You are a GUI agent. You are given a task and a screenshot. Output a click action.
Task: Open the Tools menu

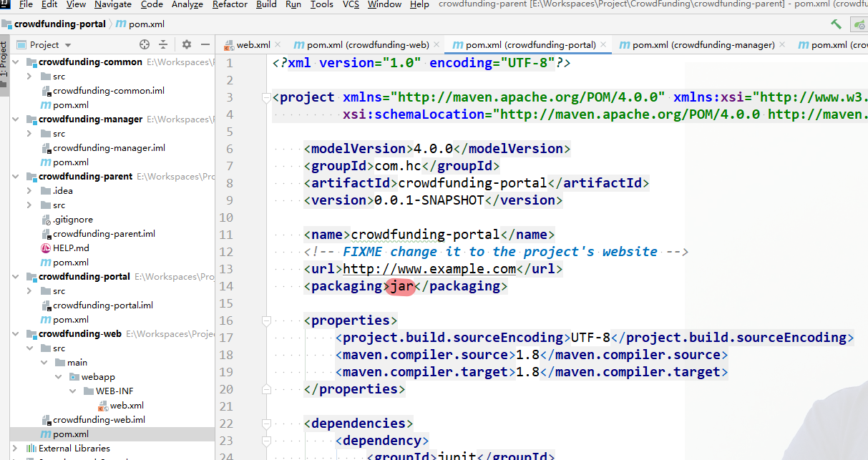(322, 4)
